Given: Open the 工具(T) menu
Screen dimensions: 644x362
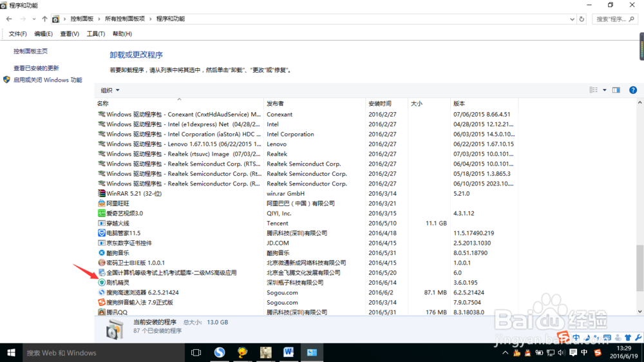Looking at the screenshot, I should coord(96,34).
